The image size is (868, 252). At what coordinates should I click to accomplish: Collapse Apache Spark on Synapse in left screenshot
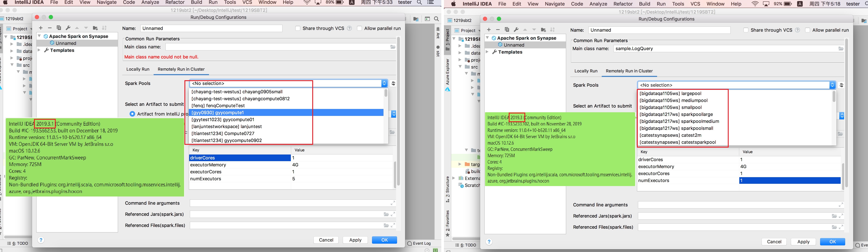pyautogui.click(x=40, y=36)
